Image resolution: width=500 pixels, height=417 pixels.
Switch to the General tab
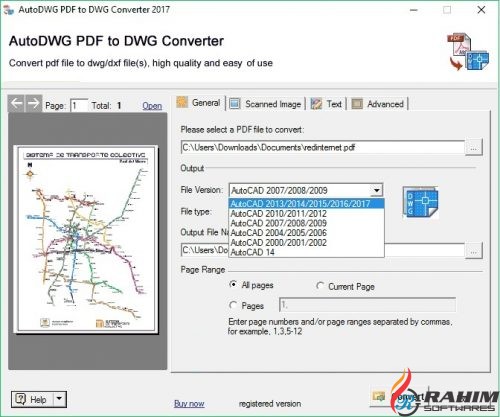pyautogui.click(x=199, y=103)
